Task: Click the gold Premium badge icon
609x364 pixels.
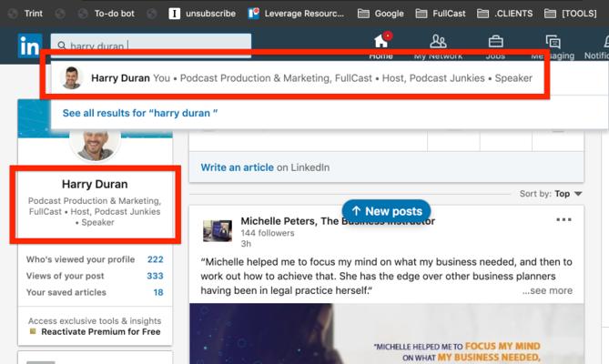Action: (x=33, y=331)
